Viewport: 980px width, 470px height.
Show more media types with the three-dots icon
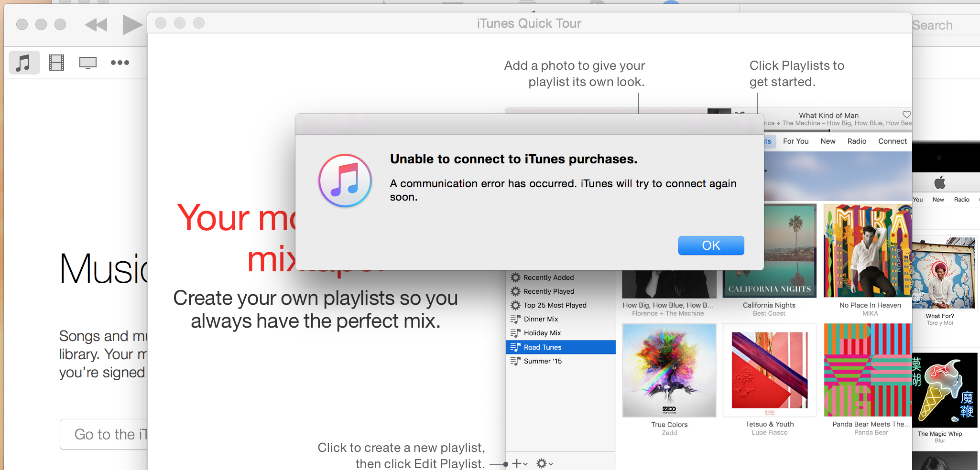120,63
